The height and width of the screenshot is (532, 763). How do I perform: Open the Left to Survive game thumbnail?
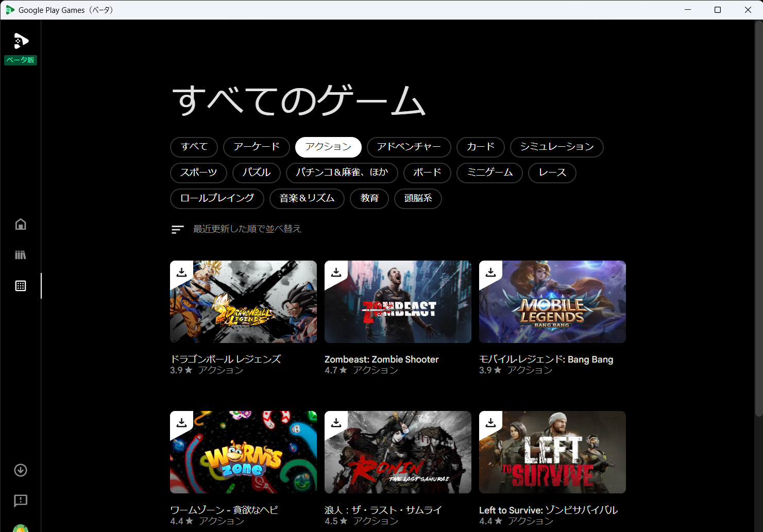(552, 452)
